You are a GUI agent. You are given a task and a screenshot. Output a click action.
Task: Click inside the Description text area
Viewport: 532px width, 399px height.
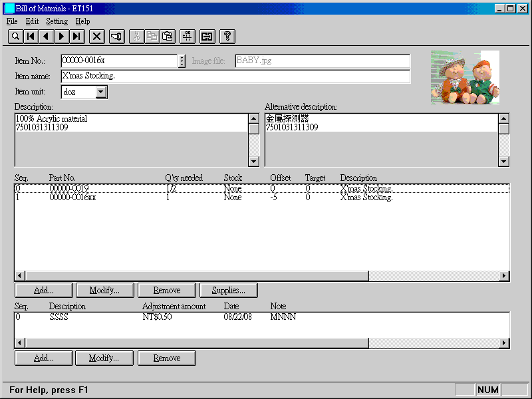pos(132,140)
